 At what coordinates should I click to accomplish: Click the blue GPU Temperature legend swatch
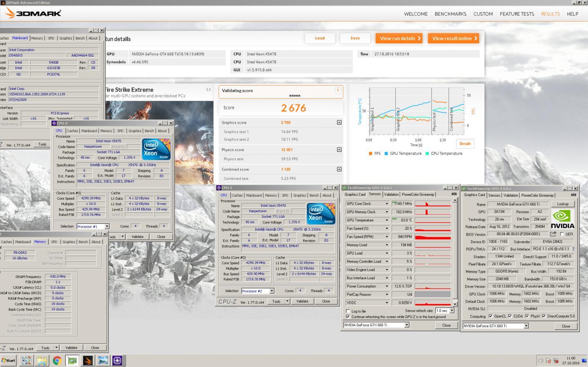click(386, 154)
